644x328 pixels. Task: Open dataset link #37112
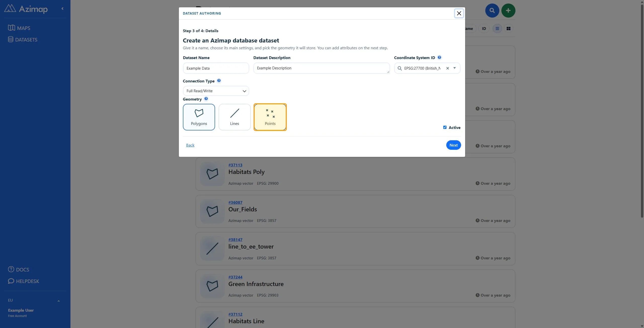tap(235, 314)
